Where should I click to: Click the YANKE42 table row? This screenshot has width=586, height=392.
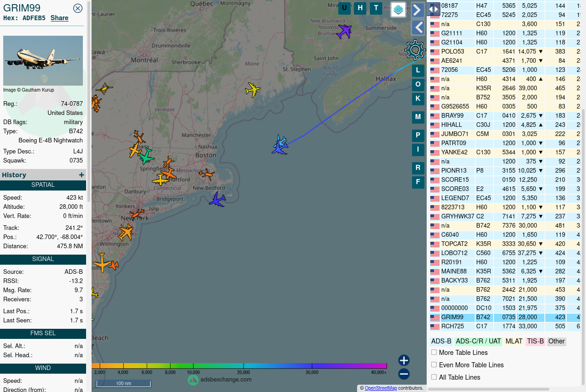[x=506, y=152]
